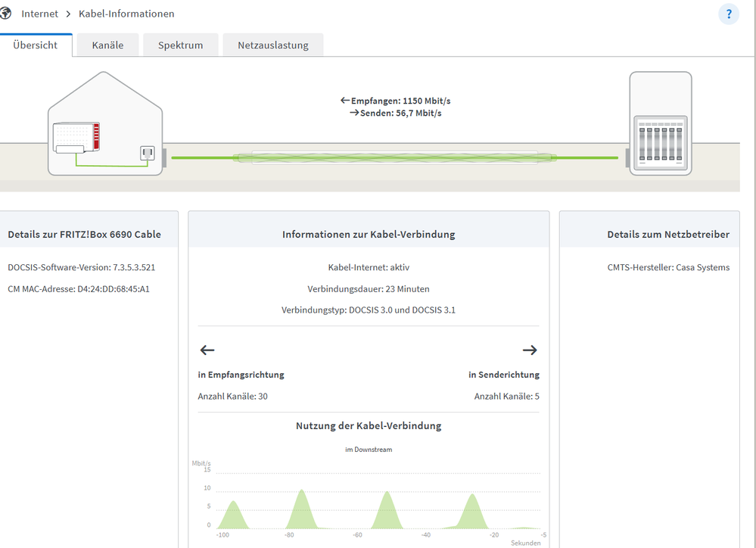The image size is (756, 548).
Task: Click CMTS-Hersteller: Casa Systems text
Action: pyautogui.click(x=668, y=267)
